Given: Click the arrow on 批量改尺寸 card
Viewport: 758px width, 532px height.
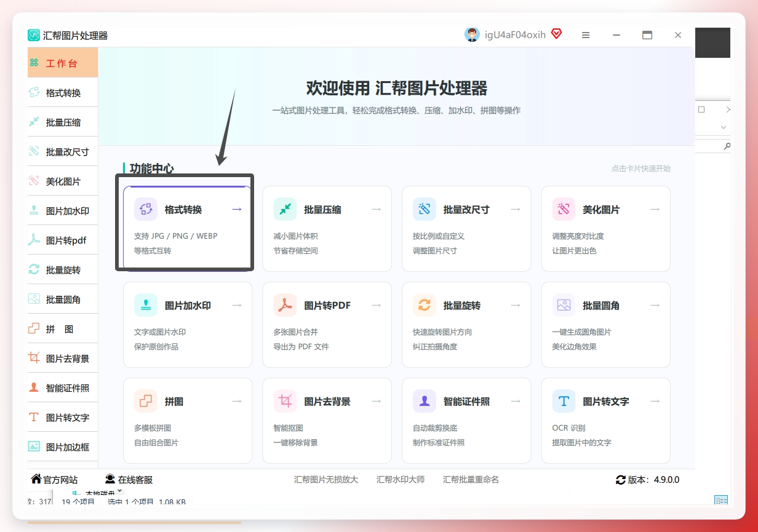Looking at the screenshot, I should coord(516,210).
